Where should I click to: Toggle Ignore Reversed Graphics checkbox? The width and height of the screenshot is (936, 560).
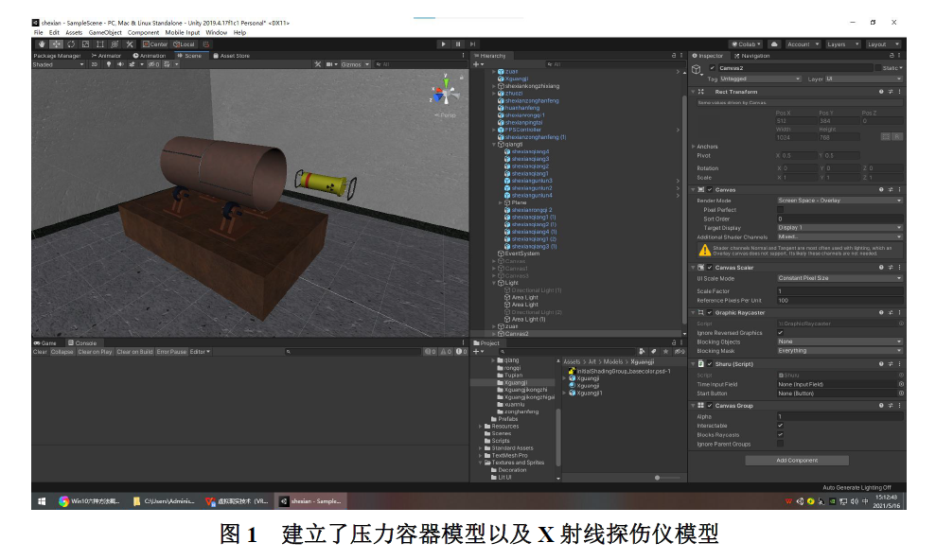(x=780, y=333)
